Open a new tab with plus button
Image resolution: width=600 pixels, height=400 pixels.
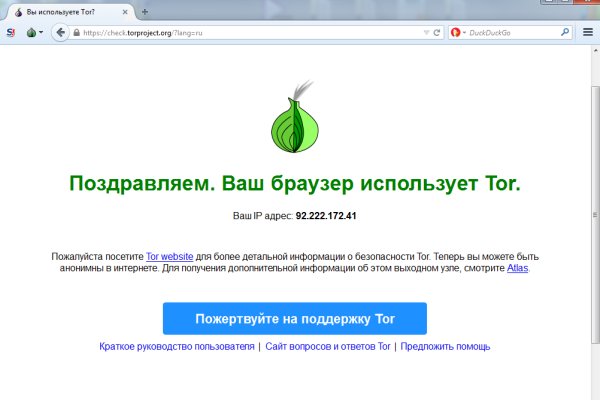(x=145, y=10)
